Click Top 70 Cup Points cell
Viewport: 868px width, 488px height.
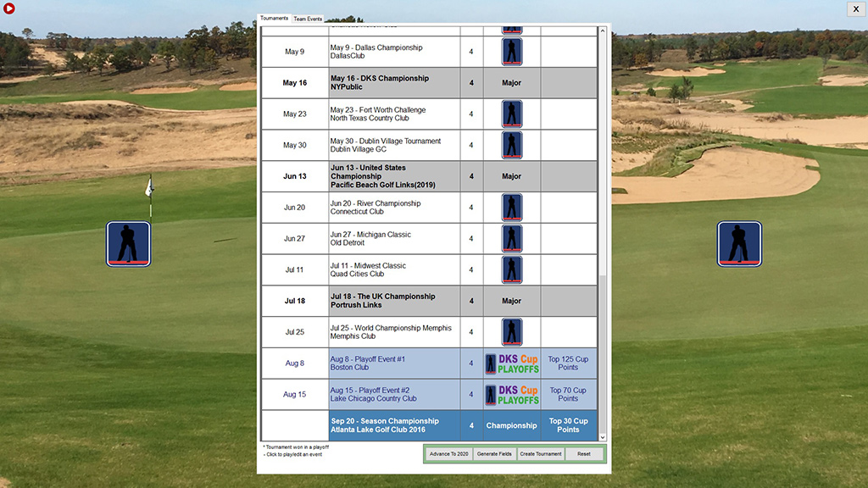(569, 395)
